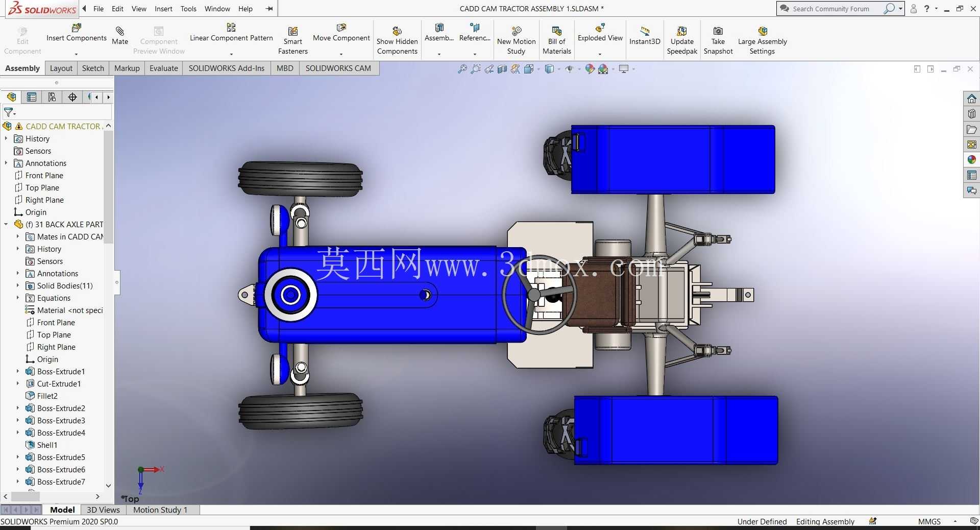Select the Zoom to Area tool
980x530 pixels.
pos(476,69)
